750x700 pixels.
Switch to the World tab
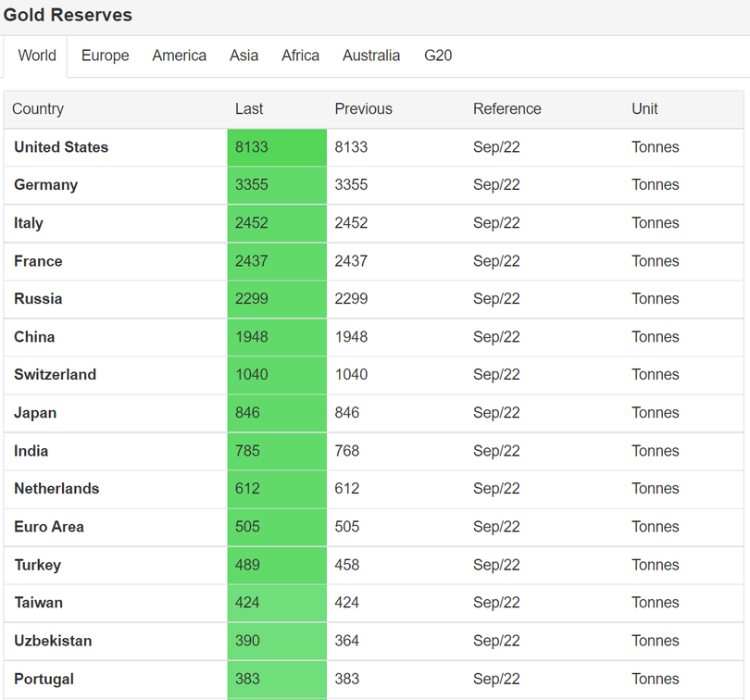coord(37,56)
